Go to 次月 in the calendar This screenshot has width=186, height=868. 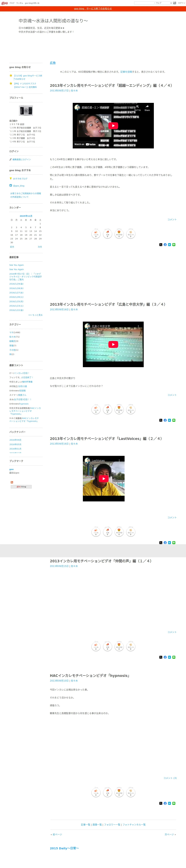(40, 247)
